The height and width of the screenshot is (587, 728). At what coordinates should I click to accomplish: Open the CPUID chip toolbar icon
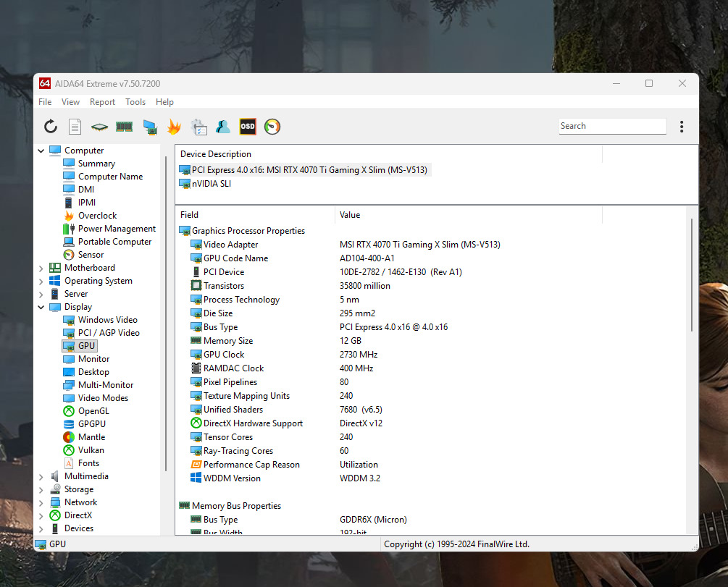pyautogui.click(x=99, y=126)
